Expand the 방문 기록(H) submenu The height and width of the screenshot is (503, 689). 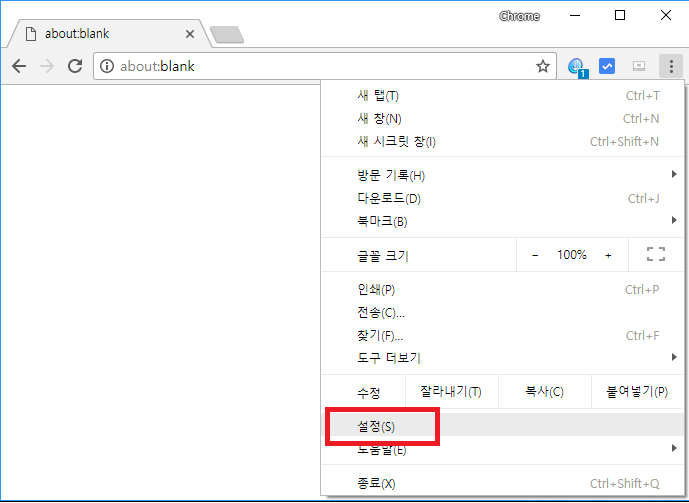(502, 176)
